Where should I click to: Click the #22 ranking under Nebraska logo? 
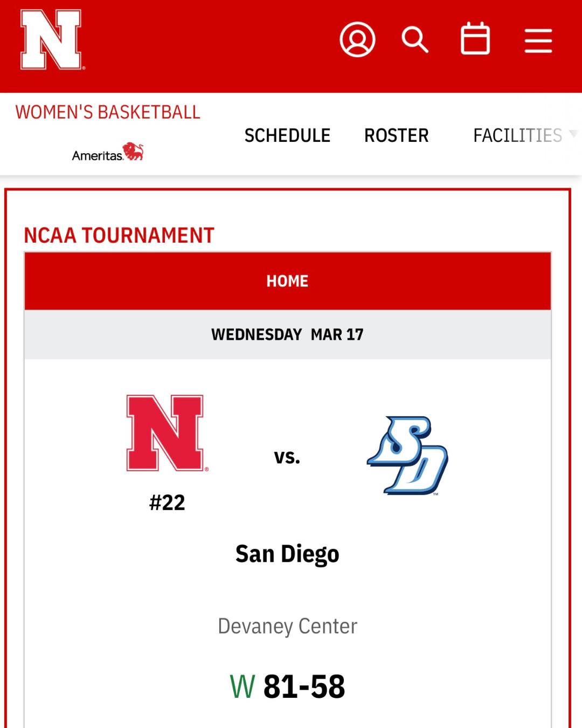pyautogui.click(x=167, y=503)
